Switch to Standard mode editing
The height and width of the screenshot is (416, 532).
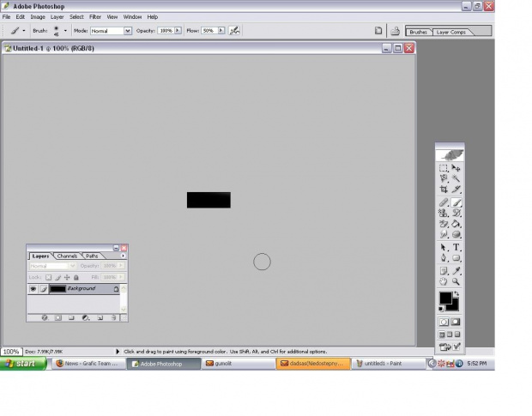point(444,322)
